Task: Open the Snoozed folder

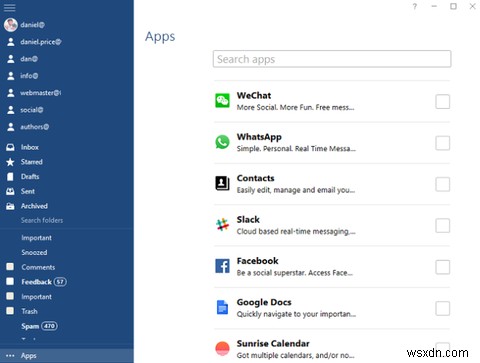Action: (34, 252)
